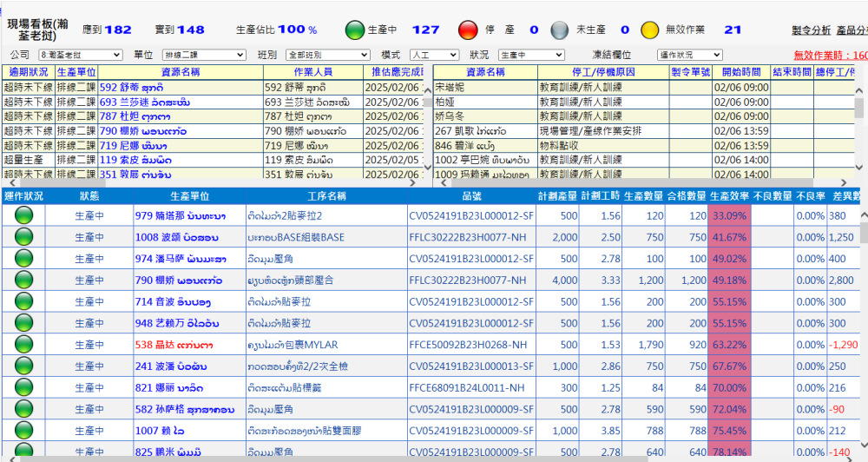The width and height of the screenshot is (868, 462).
Task: Click green status light for row 538
Action: [x=17, y=344]
